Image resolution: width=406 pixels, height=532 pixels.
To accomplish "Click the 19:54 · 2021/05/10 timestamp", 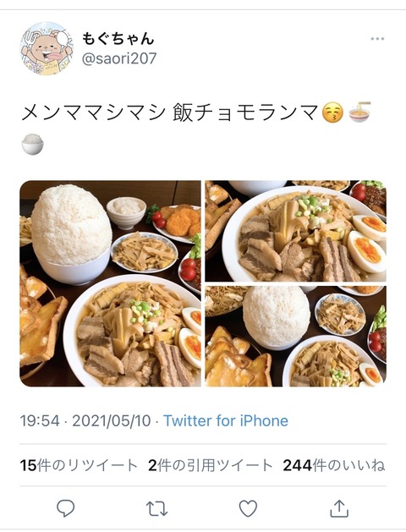I will (x=85, y=421).
